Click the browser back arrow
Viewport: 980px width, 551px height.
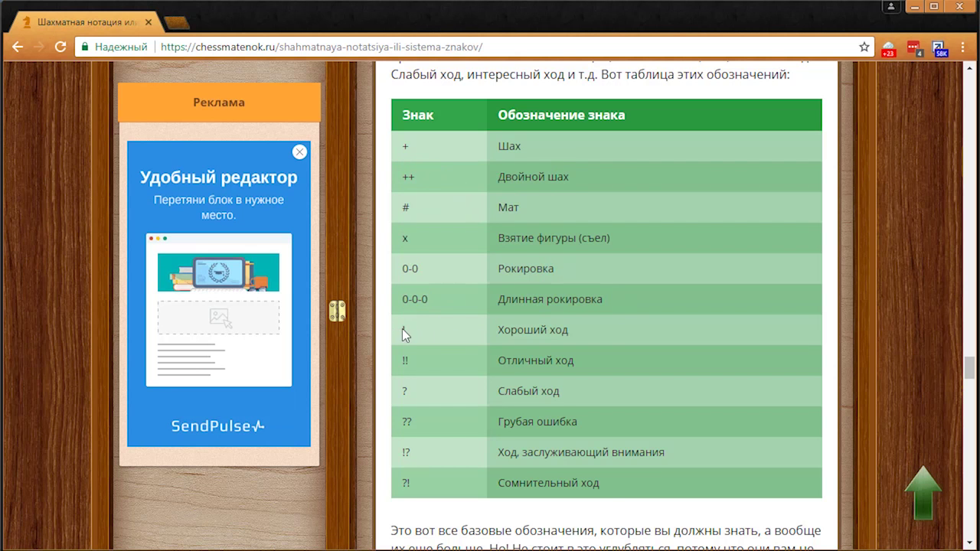(x=17, y=47)
